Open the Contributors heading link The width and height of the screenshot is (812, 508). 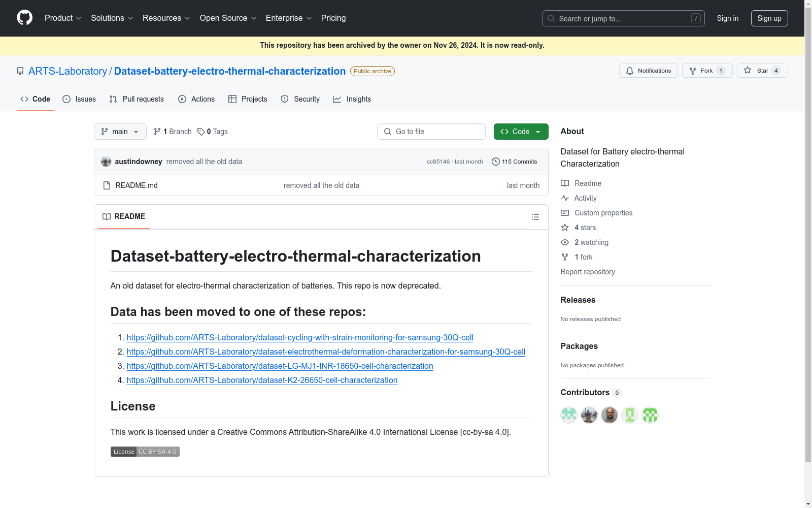591,393
